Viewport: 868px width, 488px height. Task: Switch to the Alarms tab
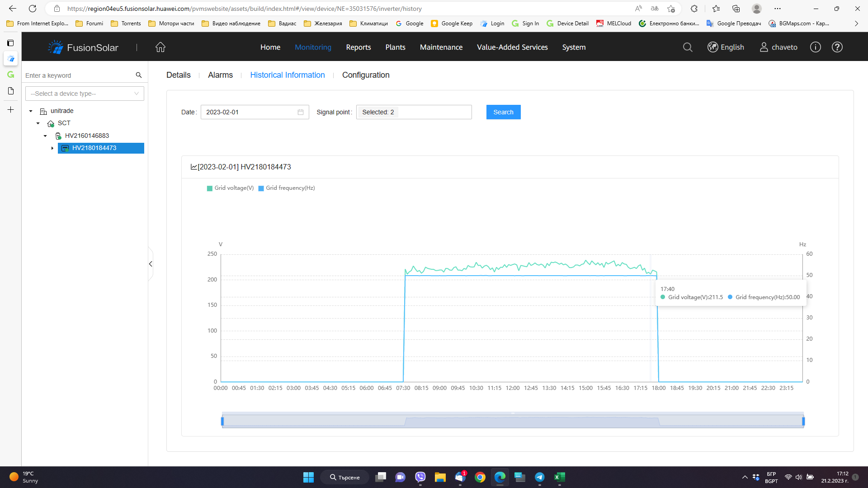pos(220,75)
